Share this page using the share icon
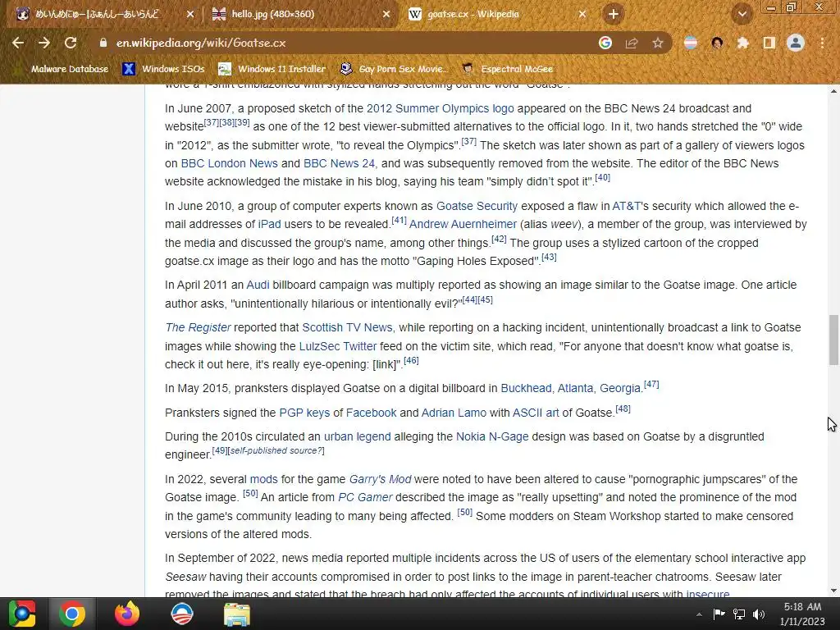The width and height of the screenshot is (840, 630). point(632,43)
